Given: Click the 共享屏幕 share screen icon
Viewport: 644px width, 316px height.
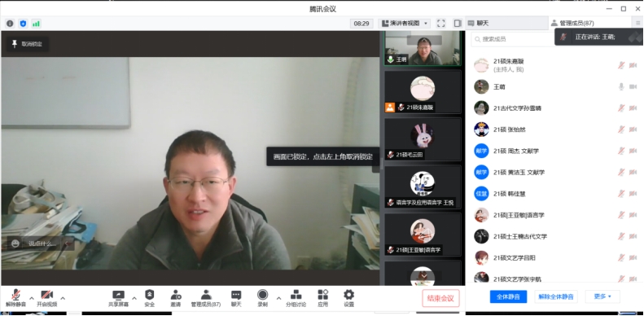Looking at the screenshot, I should [x=118, y=295].
